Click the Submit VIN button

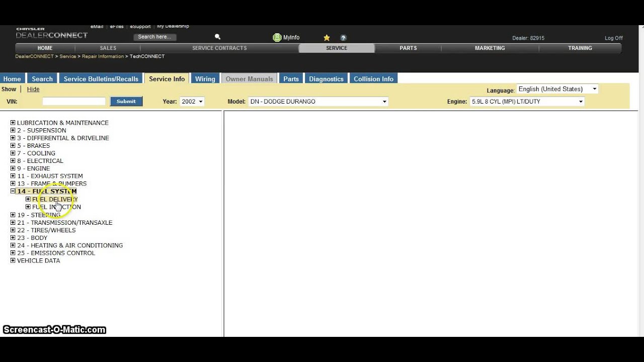click(x=126, y=102)
